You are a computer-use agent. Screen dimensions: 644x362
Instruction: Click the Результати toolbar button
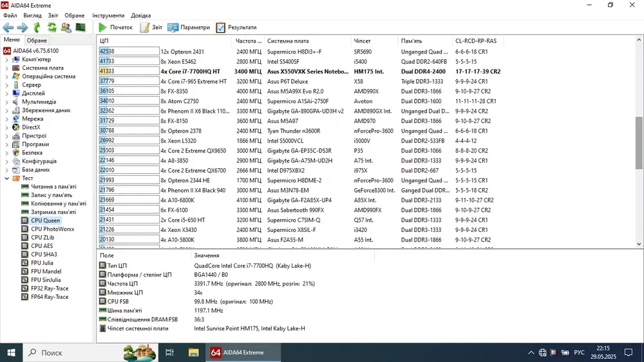click(x=236, y=28)
